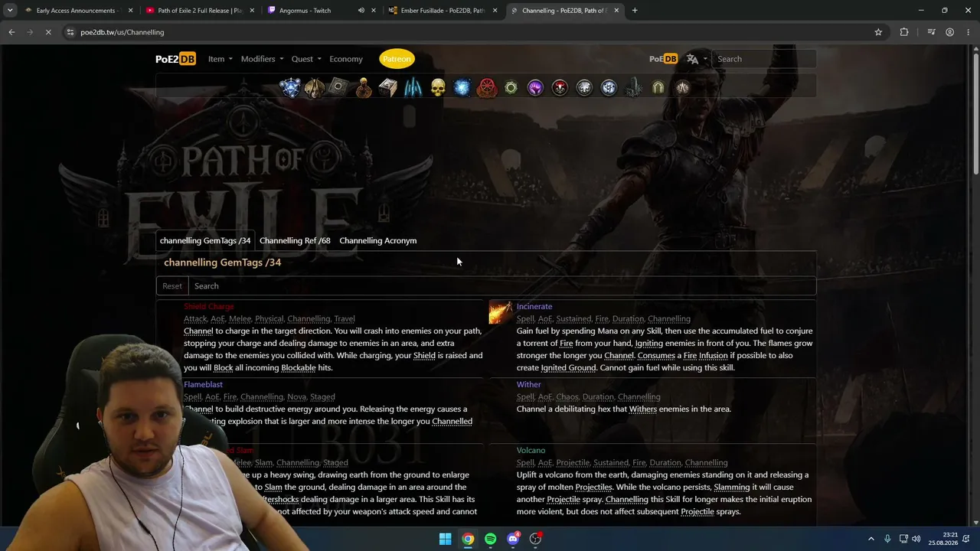Open the browser extensions menu
Image resolution: width=980 pixels, height=551 pixels.
click(x=904, y=32)
